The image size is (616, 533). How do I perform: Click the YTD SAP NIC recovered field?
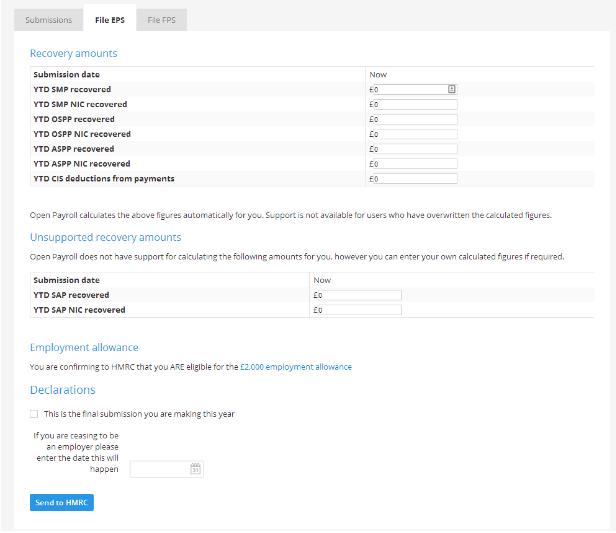tap(355, 310)
